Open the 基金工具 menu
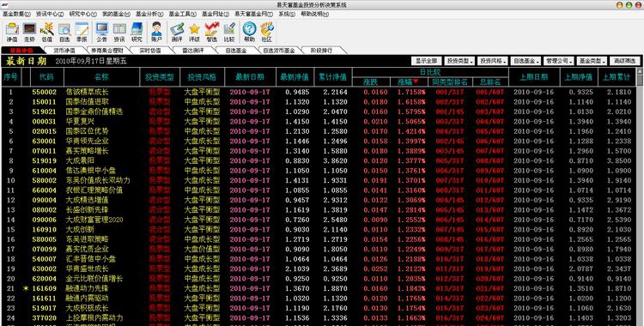644x326 pixels. click(182, 14)
